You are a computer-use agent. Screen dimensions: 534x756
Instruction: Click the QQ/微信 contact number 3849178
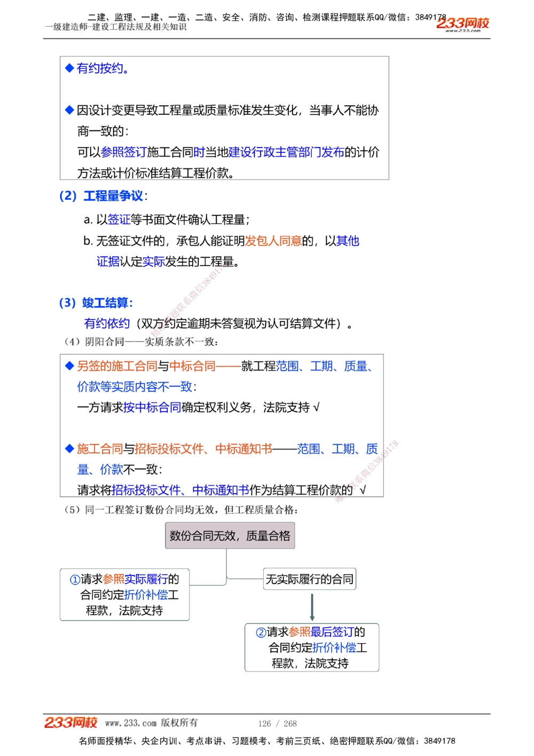click(429, 17)
